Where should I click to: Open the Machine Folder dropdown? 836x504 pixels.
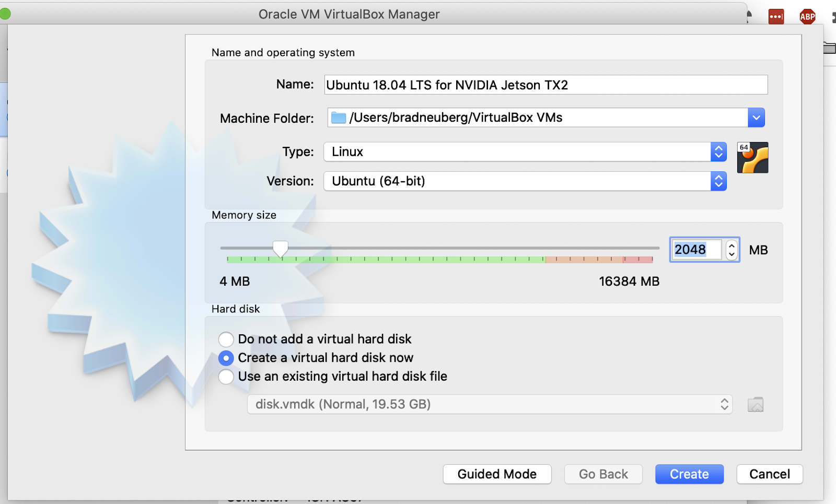(x=756, y=118)
